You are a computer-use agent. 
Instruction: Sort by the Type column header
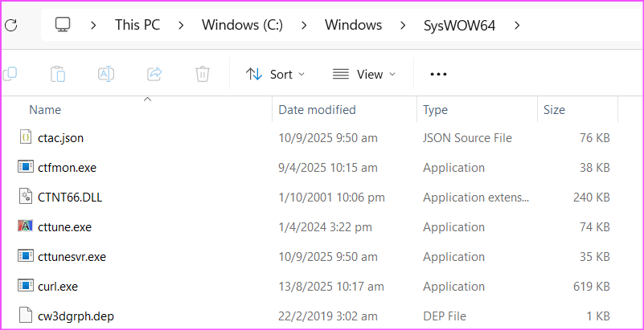(x=435, y=110)
